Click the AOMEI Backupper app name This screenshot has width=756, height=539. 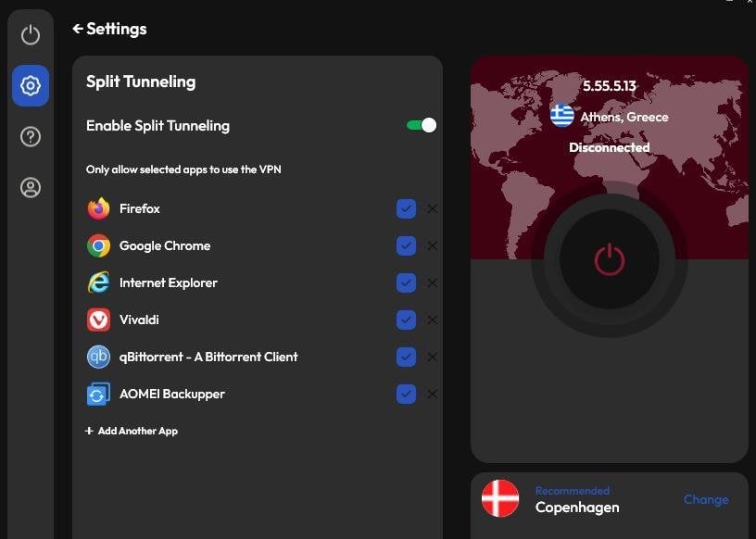[172, 394]
